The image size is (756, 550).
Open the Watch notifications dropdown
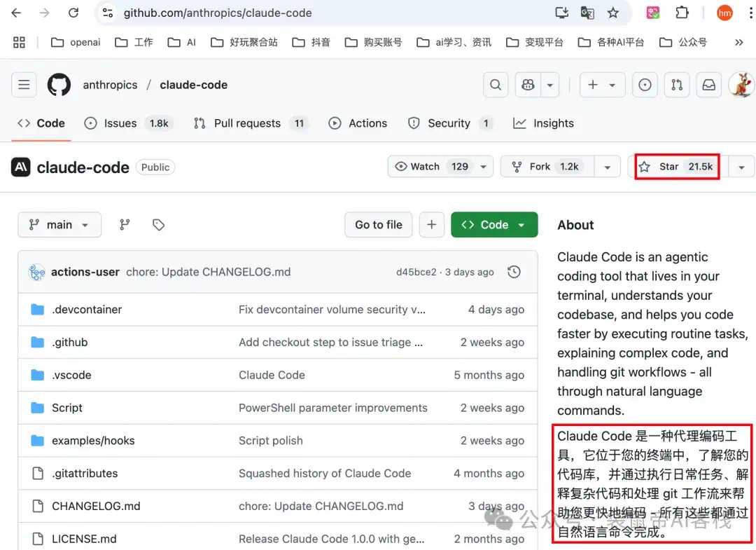[x=441, y=167]
